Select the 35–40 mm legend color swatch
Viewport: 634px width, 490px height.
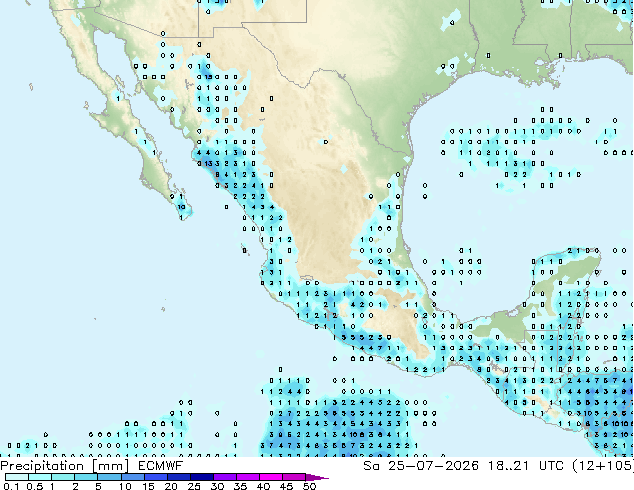247,477
